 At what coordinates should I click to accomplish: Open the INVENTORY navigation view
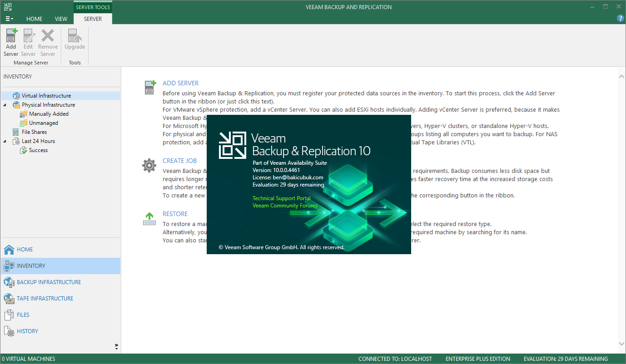(60, 266)
